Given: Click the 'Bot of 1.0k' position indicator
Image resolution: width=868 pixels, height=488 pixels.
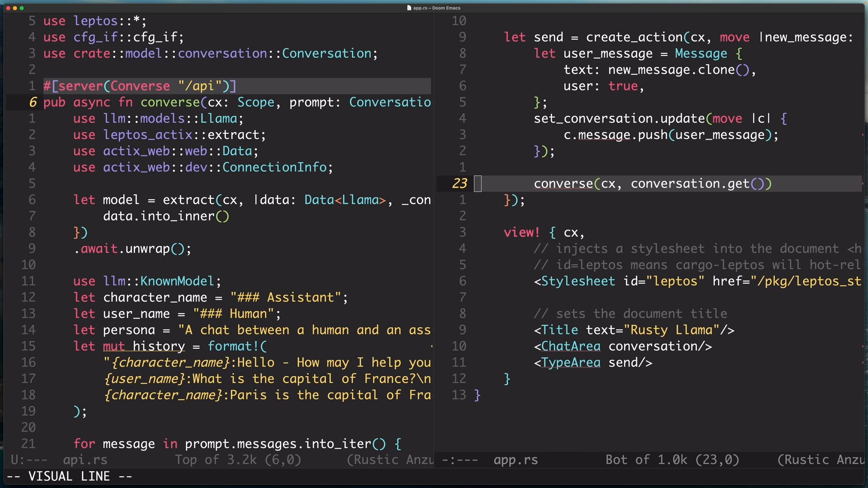Looking at the screenshot, I should pos(646,460).
